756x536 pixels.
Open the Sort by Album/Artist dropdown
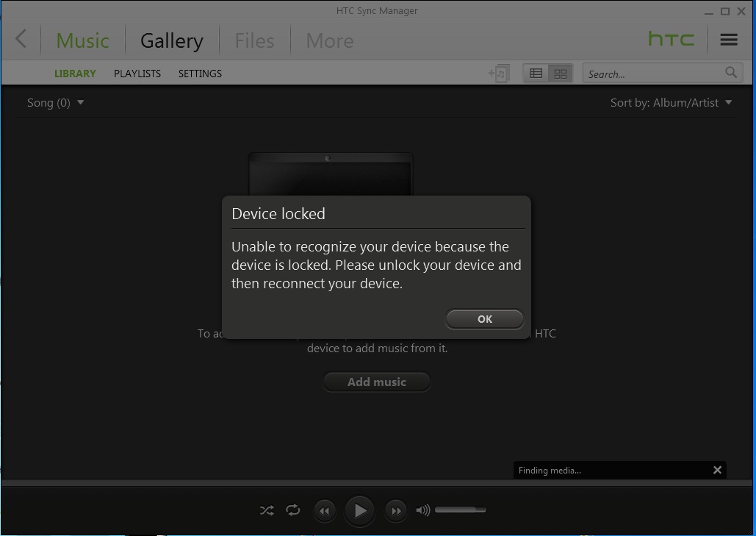coord(672,102)
